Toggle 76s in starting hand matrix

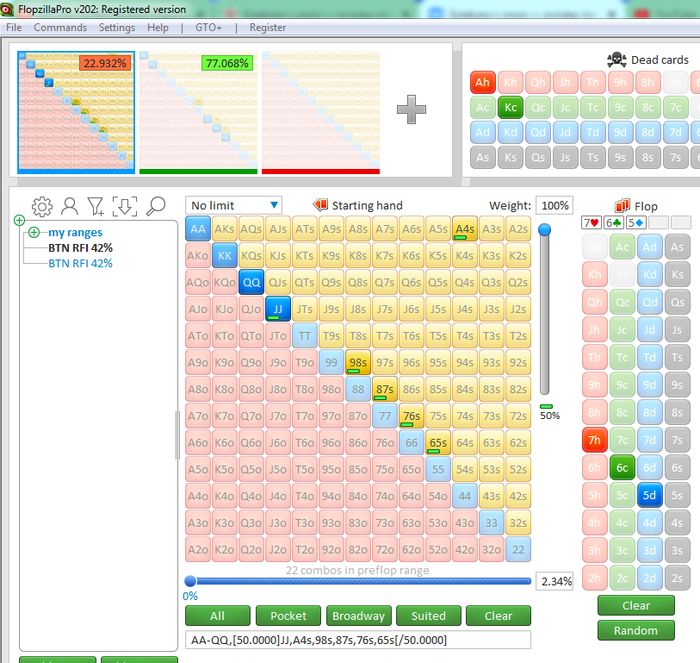412,416
